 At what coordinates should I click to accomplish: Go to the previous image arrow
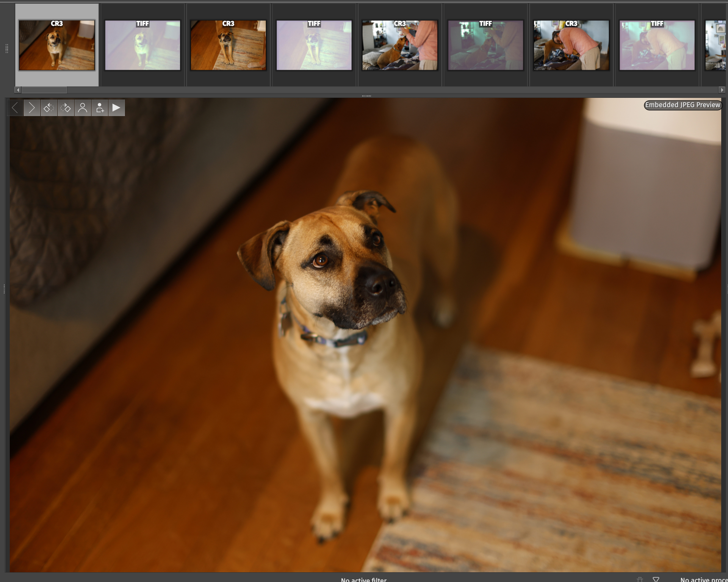(x=15, y=108)
